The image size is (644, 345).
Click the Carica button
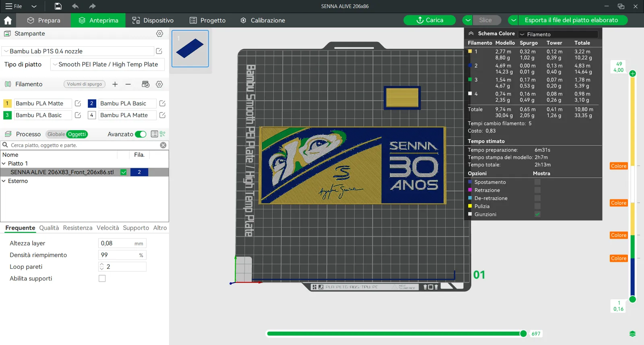click(429, 20)
